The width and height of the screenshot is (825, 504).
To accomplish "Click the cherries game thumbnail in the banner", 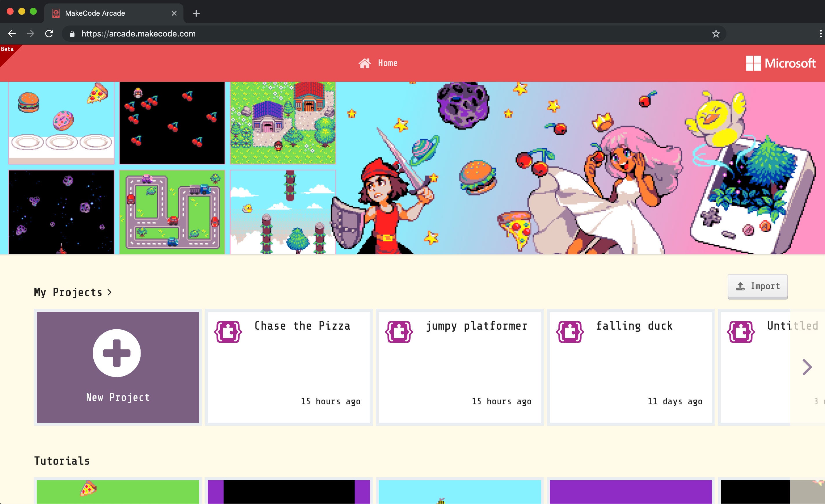I will 172,123.
